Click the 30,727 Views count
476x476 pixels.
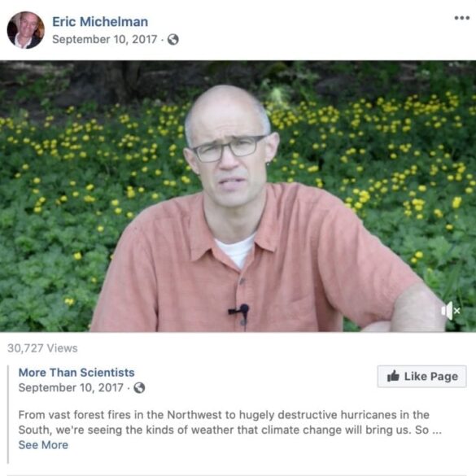coord(42,348)
